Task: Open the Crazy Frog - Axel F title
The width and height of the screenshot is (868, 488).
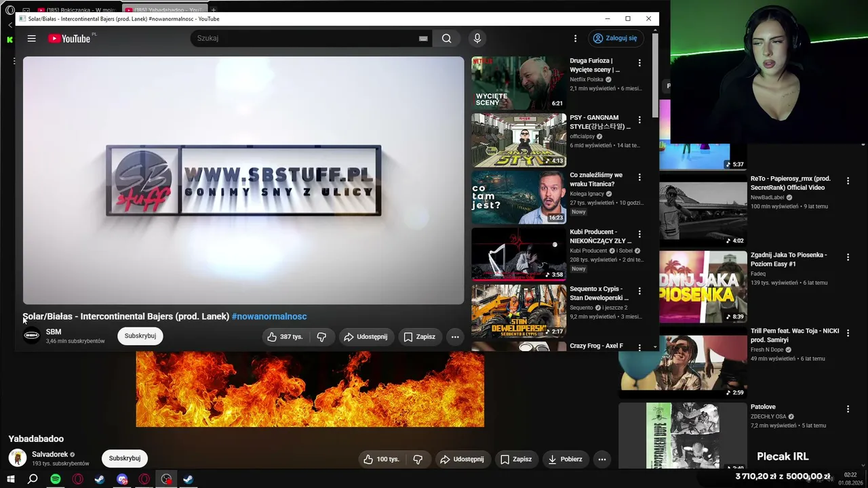Action: point(596,346)
